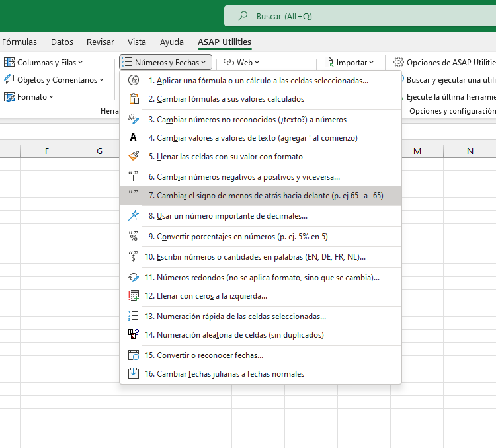The image size is (496, 448).
Task: Click 'Buscar y ejecutar una utilidad' button
Action: click(448, 80)
